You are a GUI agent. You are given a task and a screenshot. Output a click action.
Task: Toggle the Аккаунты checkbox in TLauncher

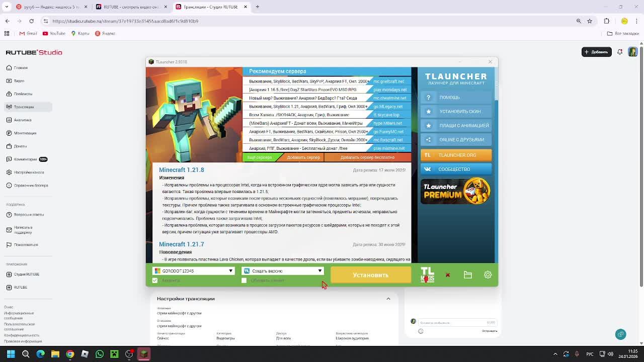point(155,281)
